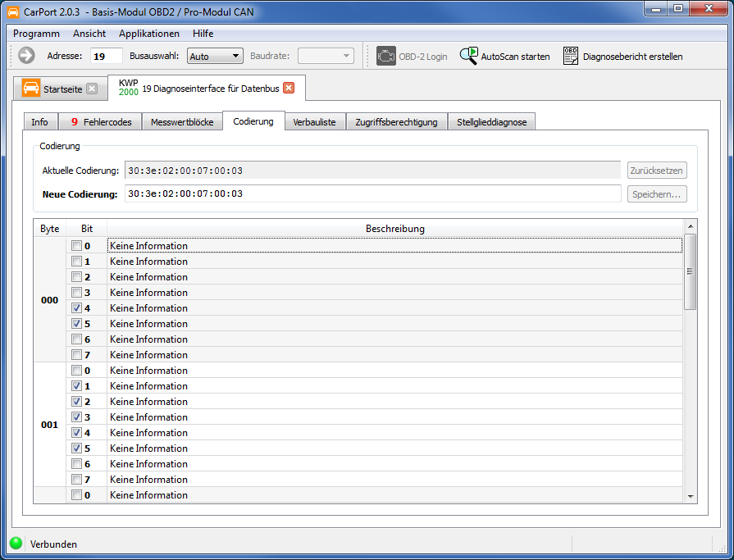This screenshot has width=734, height=560.
Task: Open the disabled Baudrate dropdown
Action: 326,56
